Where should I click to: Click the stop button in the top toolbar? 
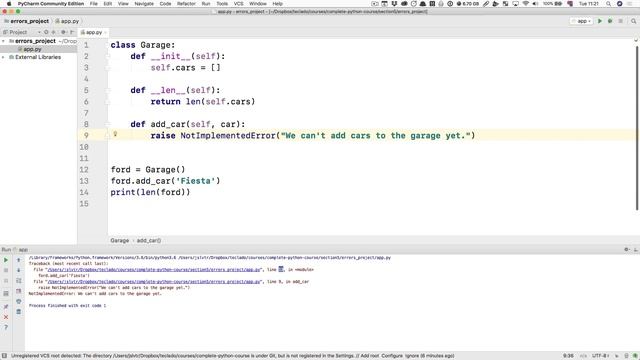tap(620, 21)
